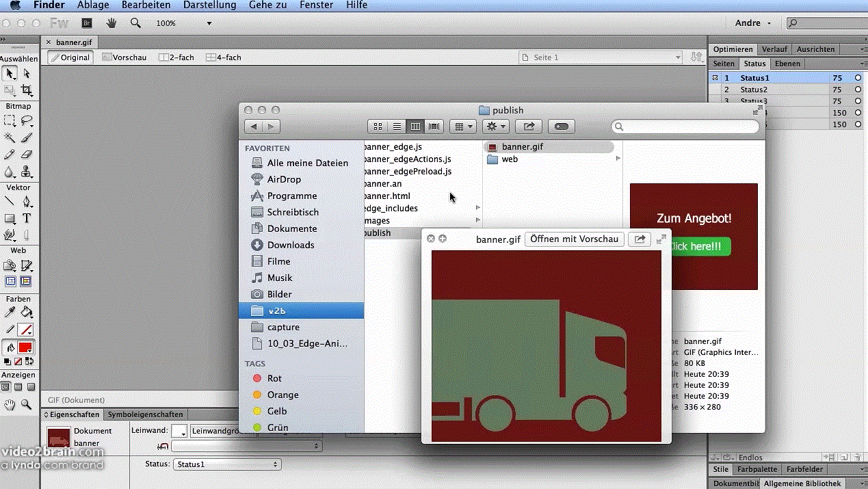Switch to the Verlauf tab
Image resolution: width=868 pixels, height=489 pixels.
point(774,49)
